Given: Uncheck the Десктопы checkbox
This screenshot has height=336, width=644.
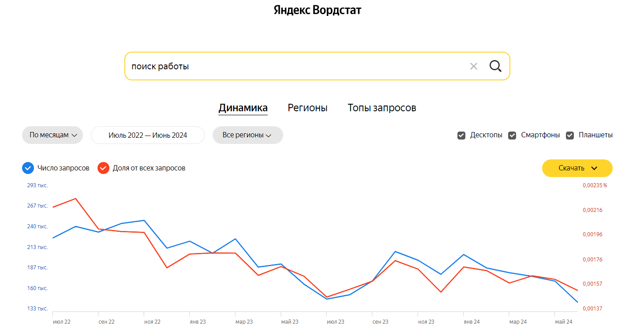Looking at the screenshot, I should 461,136.
